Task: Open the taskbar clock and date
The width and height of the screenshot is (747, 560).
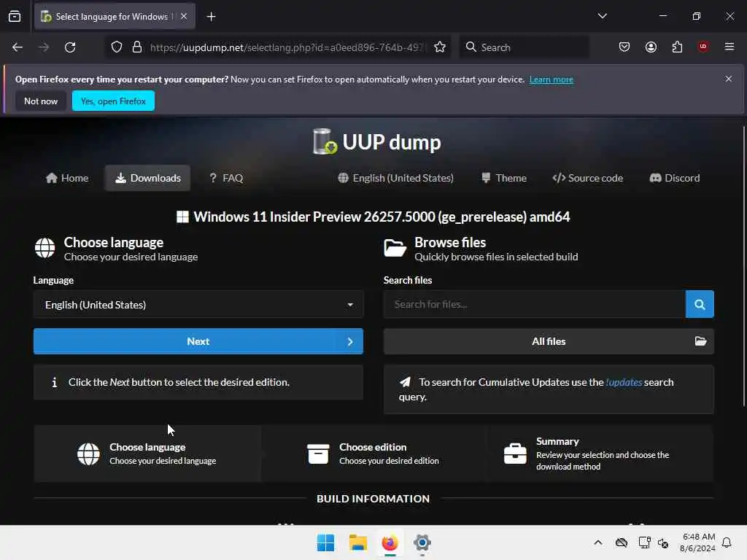Action: click(697, 542)
